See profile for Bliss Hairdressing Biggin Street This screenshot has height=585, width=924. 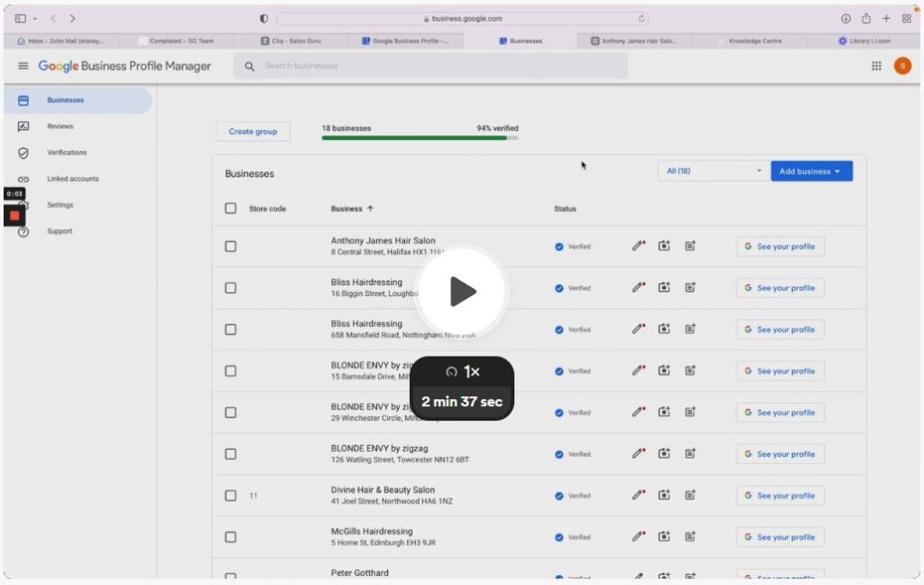[x=780, y=288]
